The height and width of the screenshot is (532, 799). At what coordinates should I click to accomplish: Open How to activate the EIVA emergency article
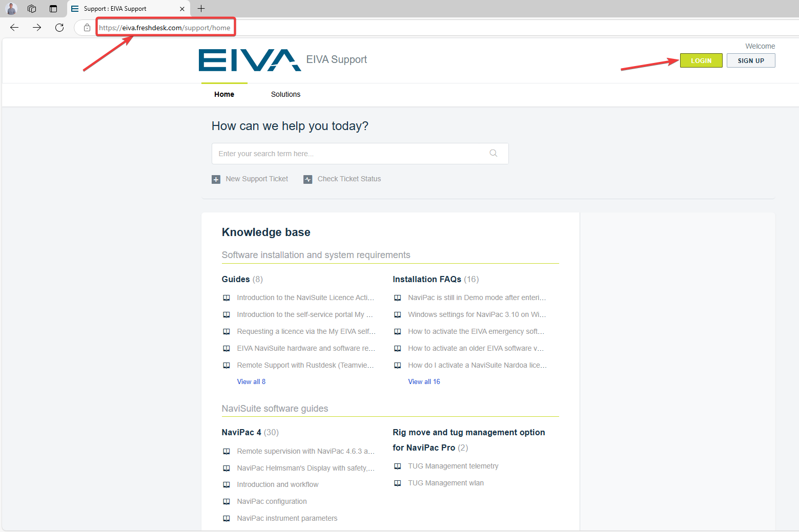(x=476, y=331)
